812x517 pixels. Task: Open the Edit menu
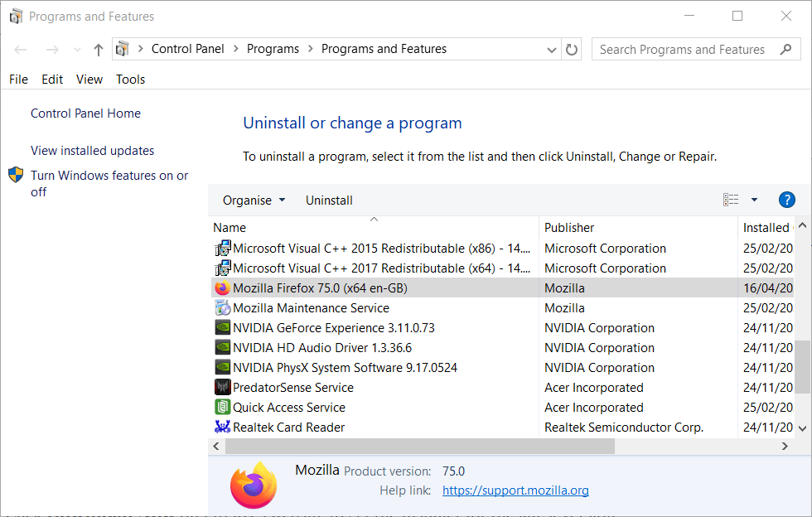pyautogui.click(x=52, y=80)
